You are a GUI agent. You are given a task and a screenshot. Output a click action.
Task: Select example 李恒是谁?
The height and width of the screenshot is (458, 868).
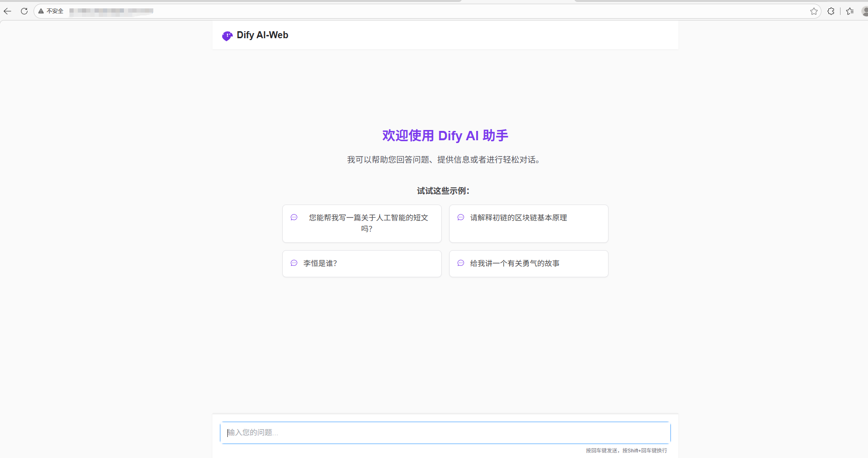(x=362, y=264)
